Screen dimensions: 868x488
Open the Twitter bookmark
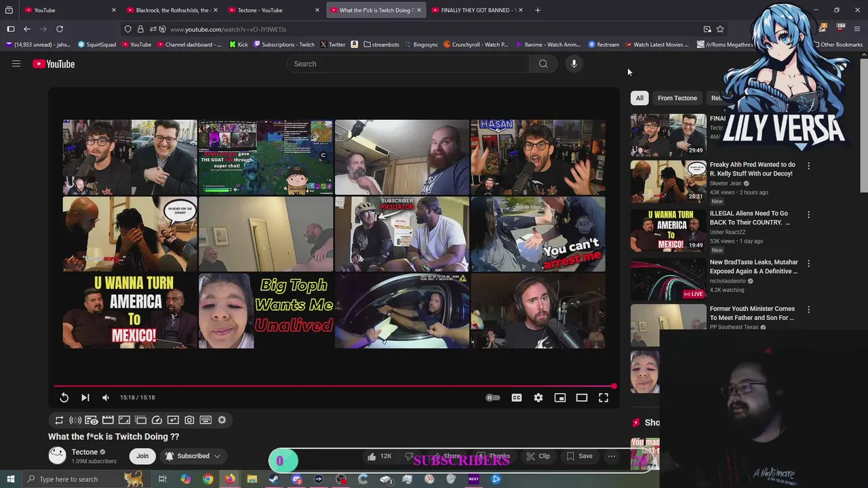(x=333, y=45)
